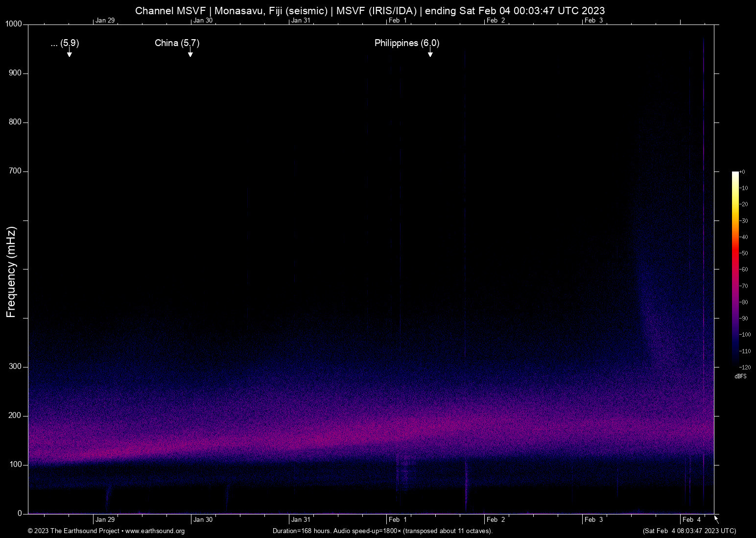Select the Jan 29 date label

(105, 519)
